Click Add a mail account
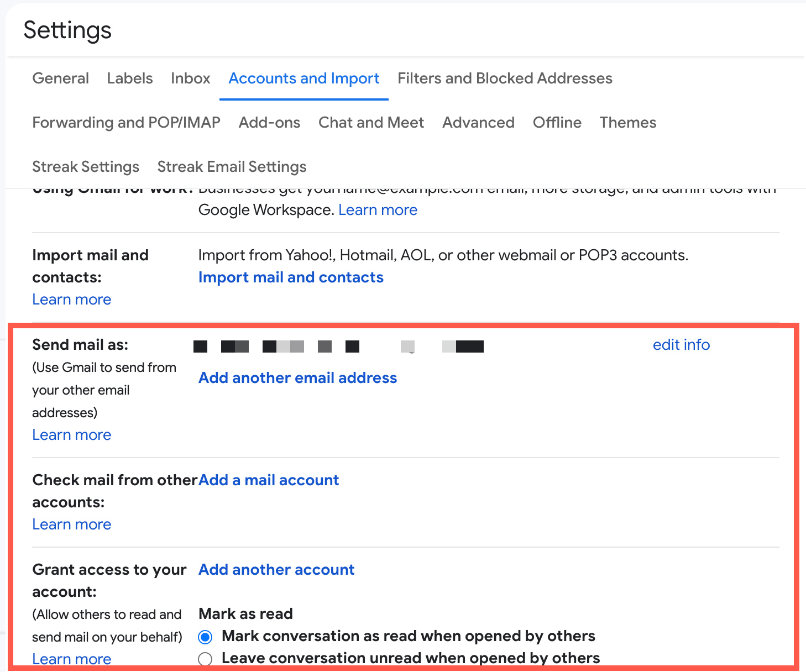Screen dimensions: 806x672 coord(268,480)
